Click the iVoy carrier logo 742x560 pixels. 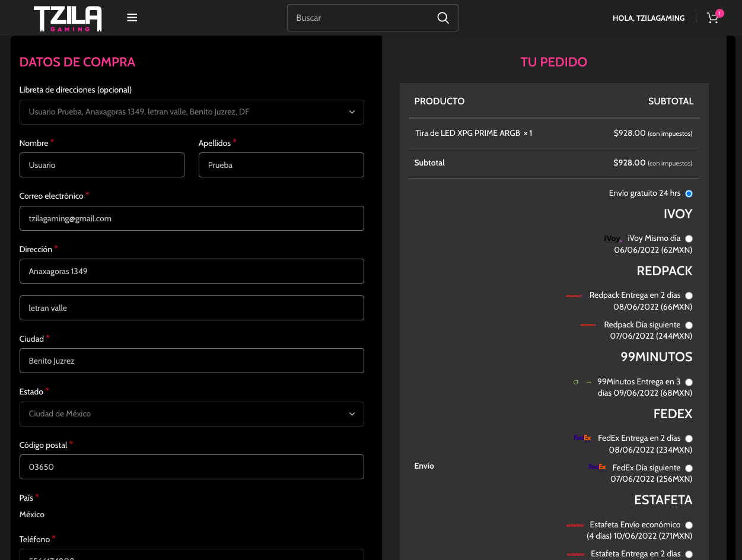click(x=613, y=238)
